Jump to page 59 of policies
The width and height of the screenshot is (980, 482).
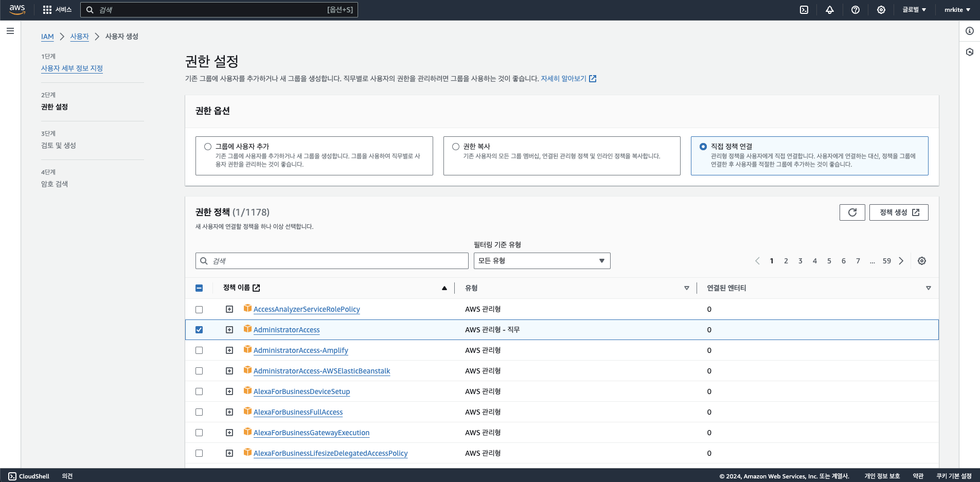(887, 261)
